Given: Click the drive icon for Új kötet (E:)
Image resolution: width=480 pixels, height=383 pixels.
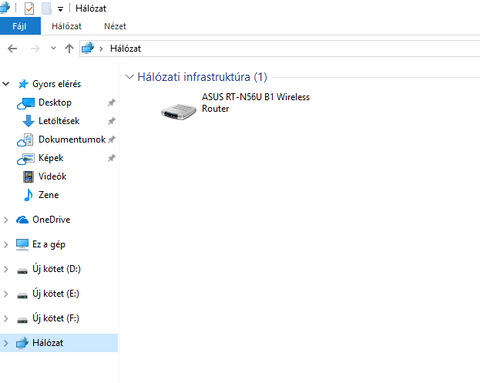Looking at the screenshot, I should coord(22,295).
